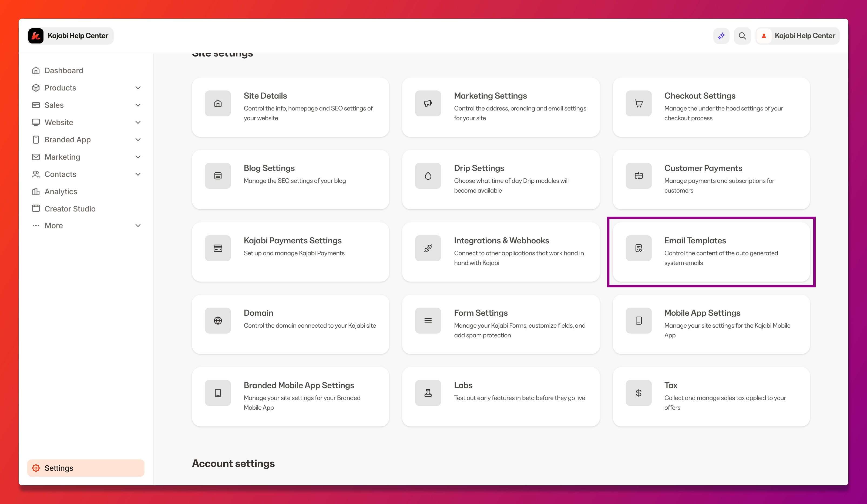Click the Creator Studio icon in sidebar
This screenshot has width=867, height=504.
36,209
